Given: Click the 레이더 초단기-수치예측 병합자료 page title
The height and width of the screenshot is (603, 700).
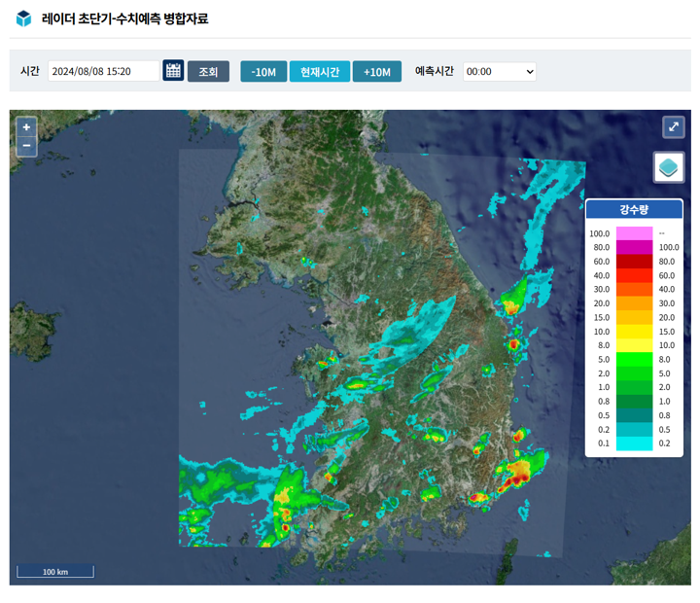Looking at the screenshot, I should pos(124,18).
